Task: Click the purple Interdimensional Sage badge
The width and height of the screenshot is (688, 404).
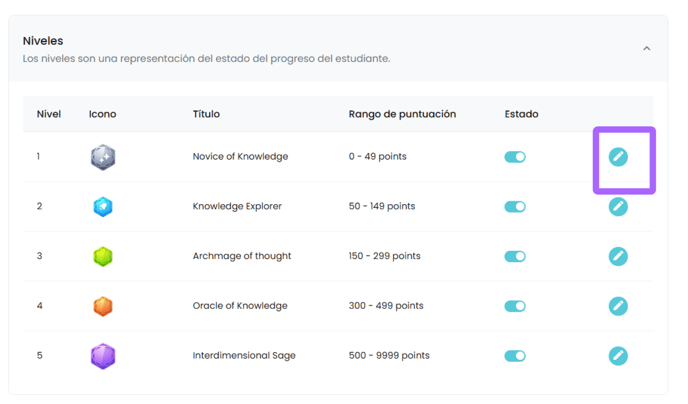Action: tap(103, 356)
